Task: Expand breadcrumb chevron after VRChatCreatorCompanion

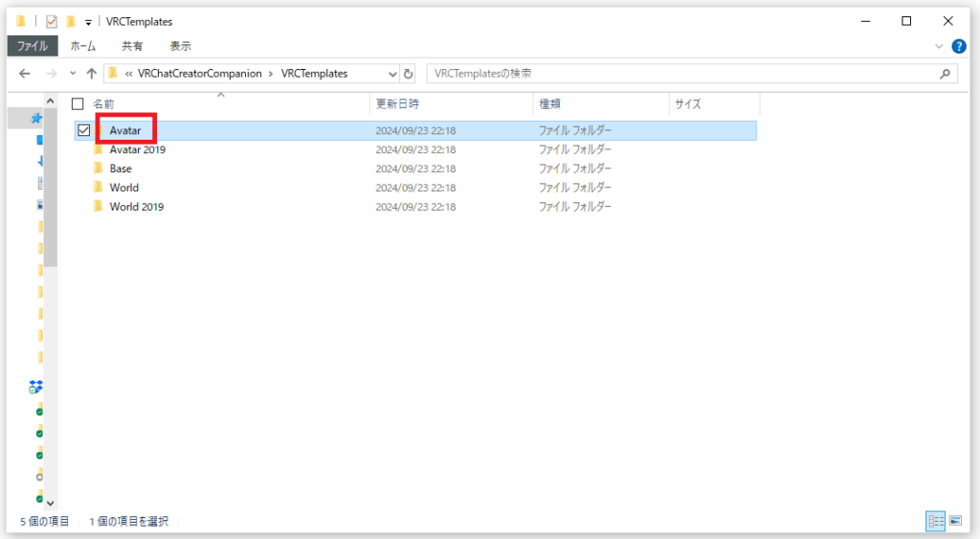Action: coord(271,74)
